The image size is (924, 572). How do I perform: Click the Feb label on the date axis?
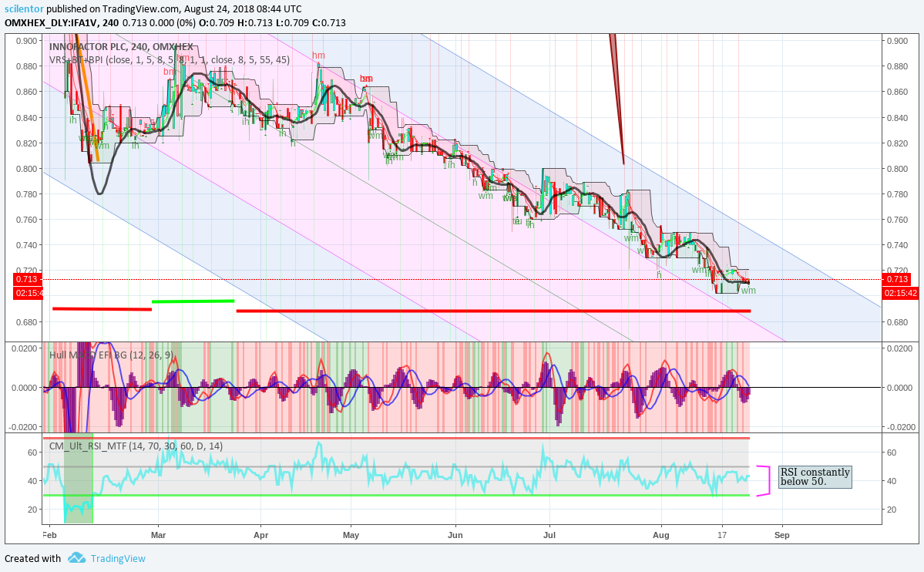49,535
